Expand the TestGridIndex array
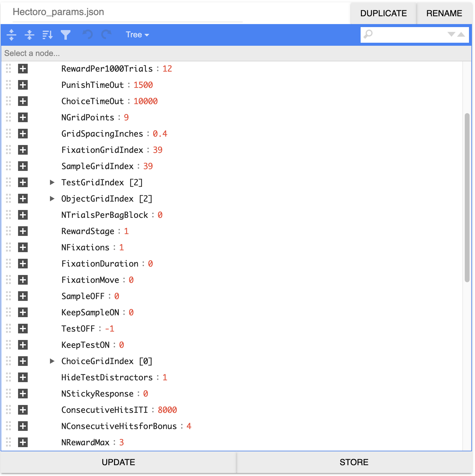Screen dimensions: 475x476 point(52,182)
